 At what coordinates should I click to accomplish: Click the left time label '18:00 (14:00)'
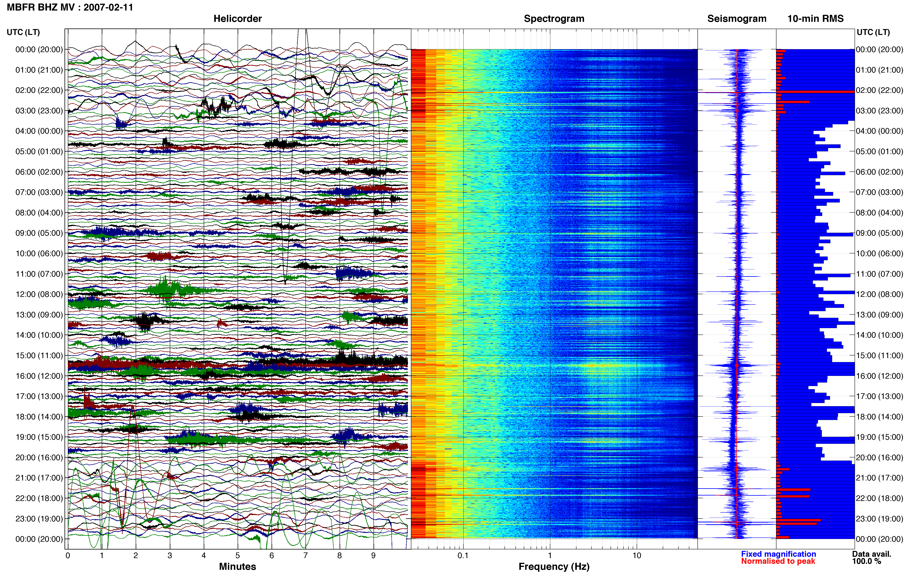pos(39,417)
